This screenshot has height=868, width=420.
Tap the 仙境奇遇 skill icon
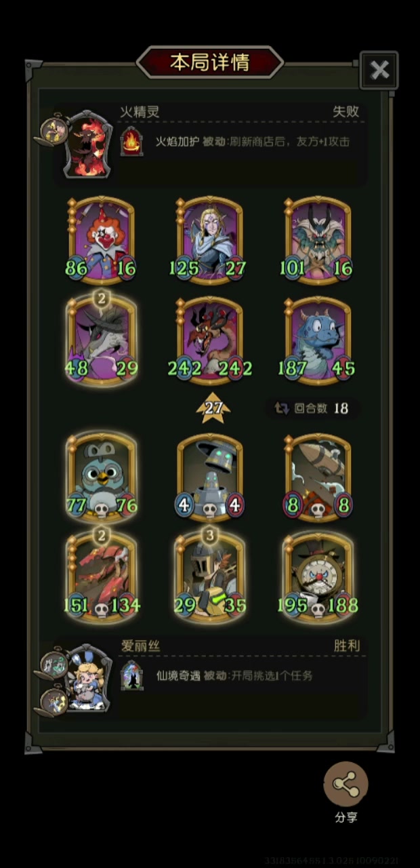pos(131,675)
